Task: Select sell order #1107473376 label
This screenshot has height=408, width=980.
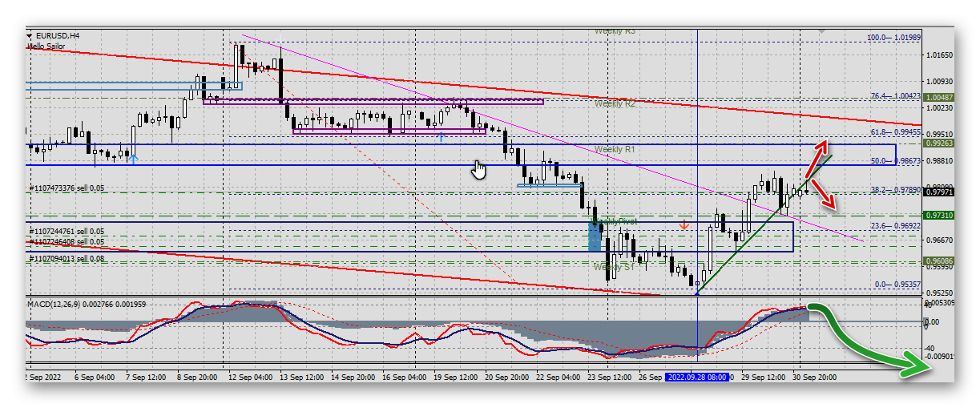Action: click(67, 188)
